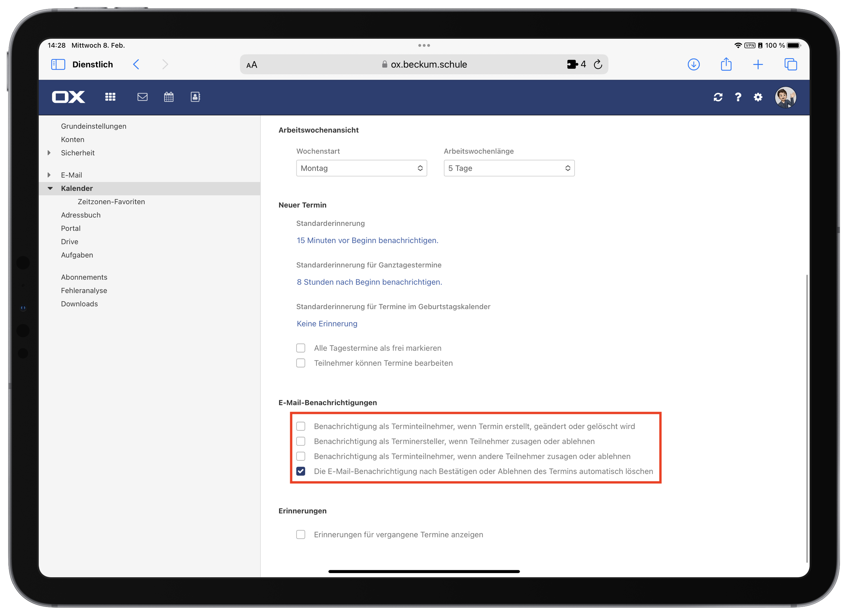Open Fehleranalyse settings
The height and width of the screenshot is (616, 849).
coord(84,291)
